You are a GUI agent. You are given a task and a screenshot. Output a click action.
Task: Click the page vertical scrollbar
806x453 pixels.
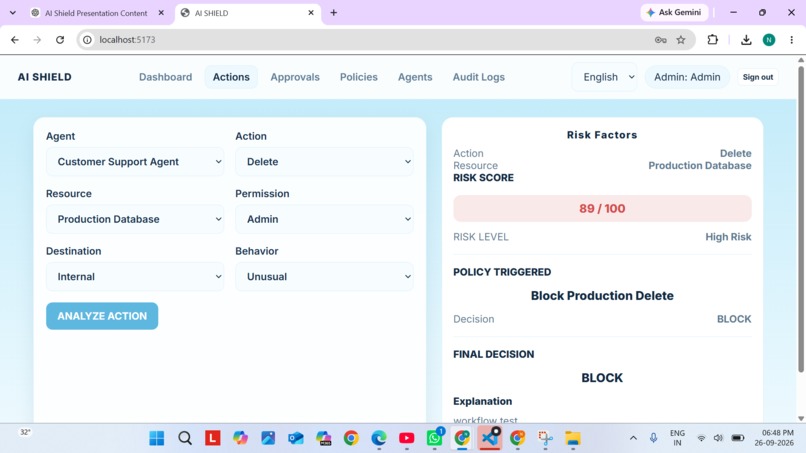point(801,219)
